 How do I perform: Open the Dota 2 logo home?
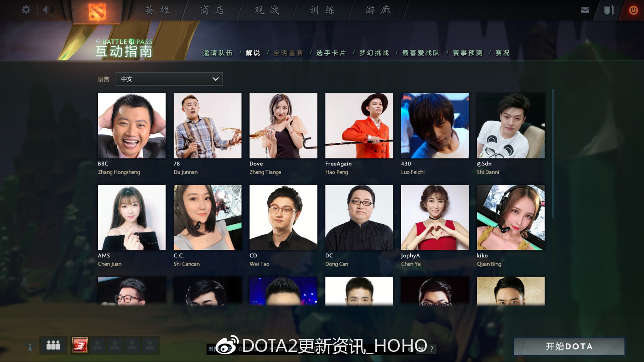(x=97, y=12)
